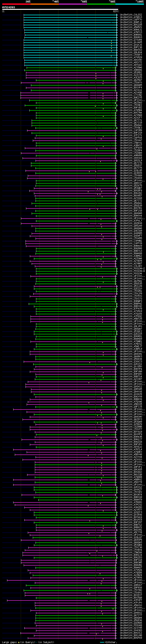This screenshot has height=644, width=146.
Task: Select hit label UniRef100_B8AT63
Action: click(131, 50)
